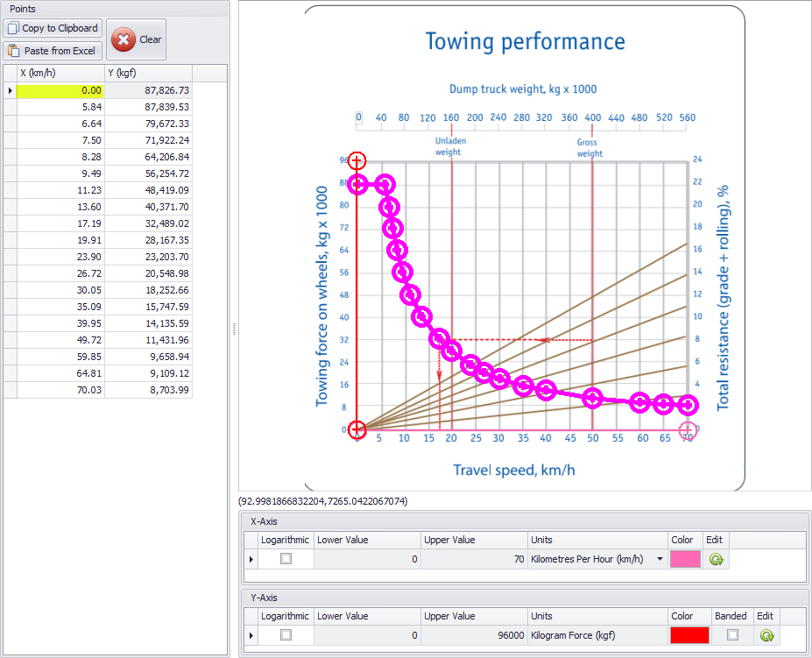Click the X (km/h) column header
812x658 pixels.
[x=60, y=73]
